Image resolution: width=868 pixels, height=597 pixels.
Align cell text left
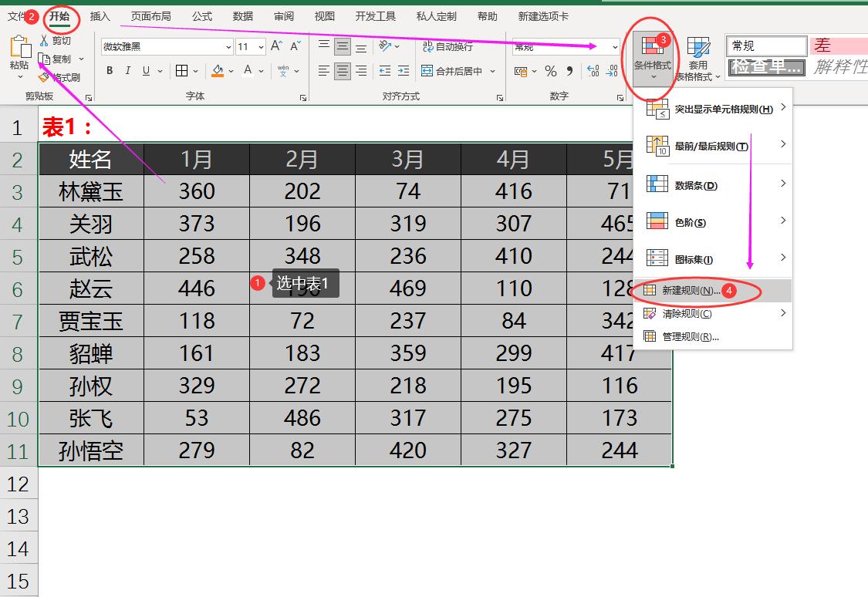tap(324, 71)
